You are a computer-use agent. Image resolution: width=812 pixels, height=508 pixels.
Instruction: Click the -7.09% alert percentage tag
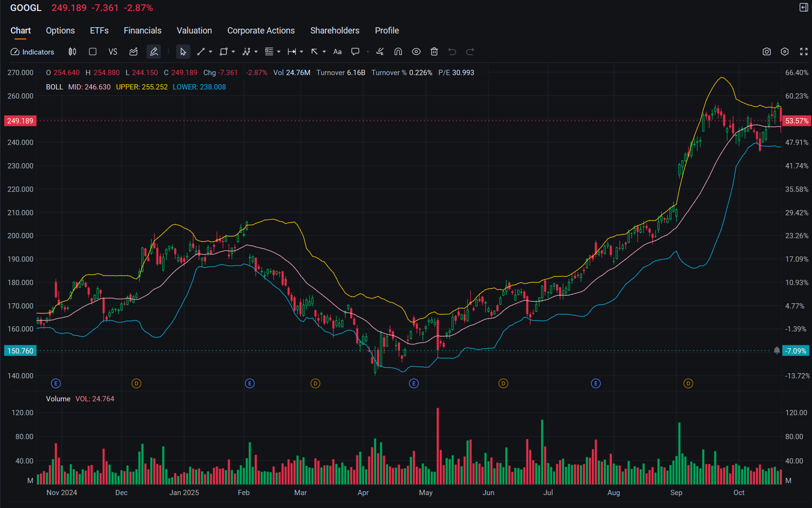pyautogui.click(x=796, y=351)
